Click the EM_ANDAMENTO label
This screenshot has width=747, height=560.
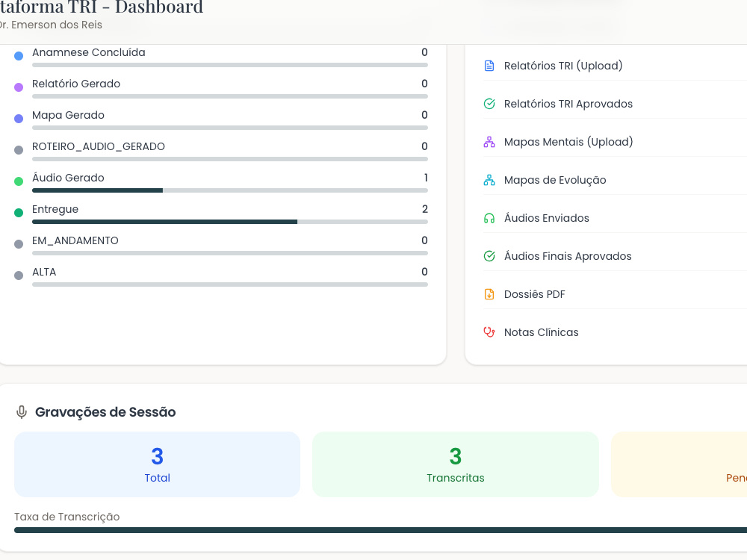[x=75, y=241]
